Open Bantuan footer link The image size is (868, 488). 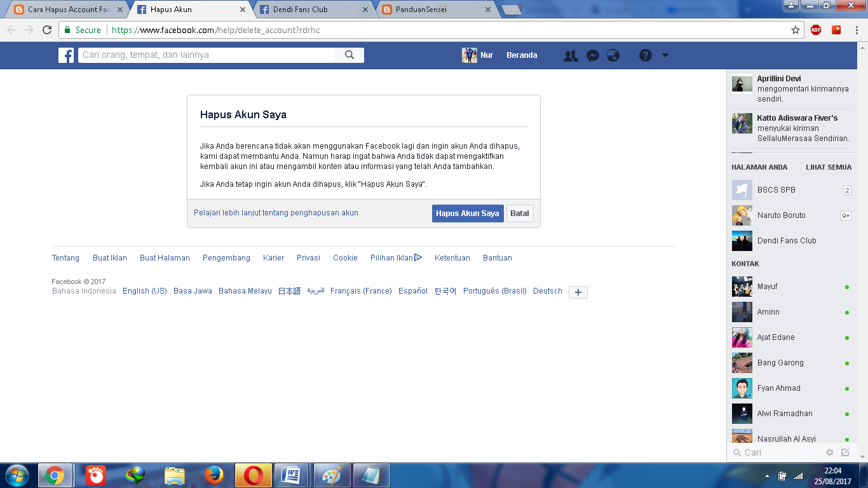(498, 258)
